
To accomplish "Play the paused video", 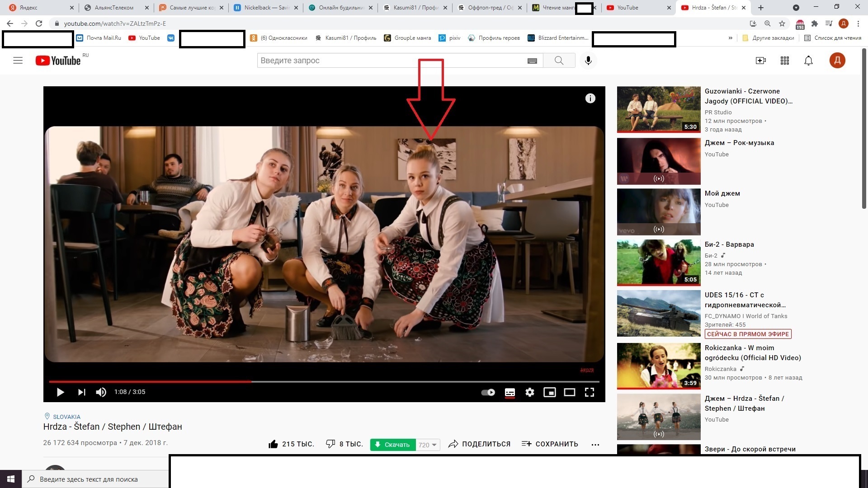I will tap(60, 392).
